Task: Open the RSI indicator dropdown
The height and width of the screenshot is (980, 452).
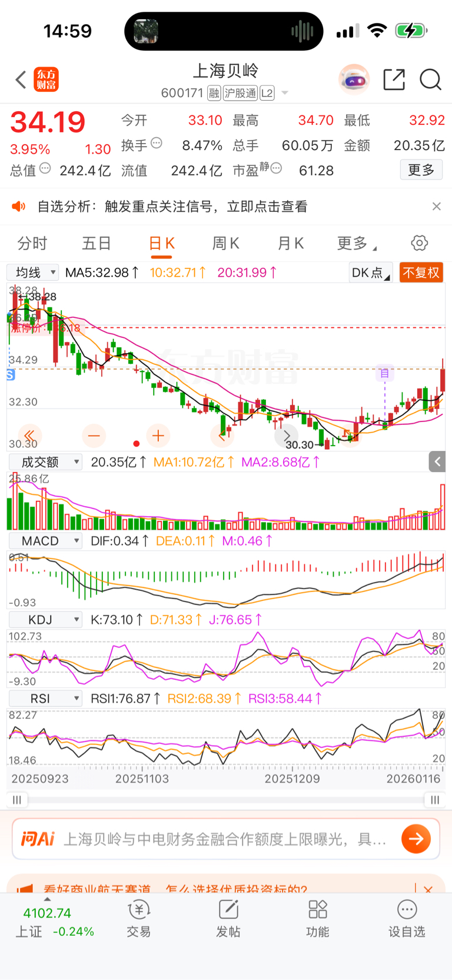Action: click(45, 699)
